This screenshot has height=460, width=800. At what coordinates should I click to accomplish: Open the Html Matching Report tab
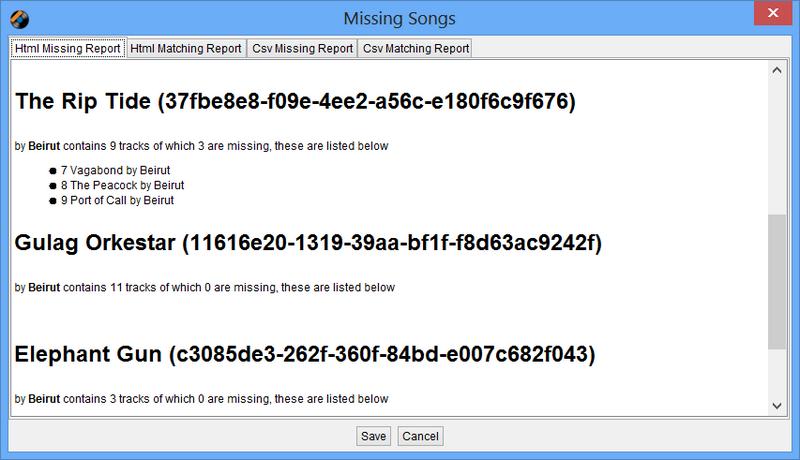pyautogui.click(x=186, y=48)
